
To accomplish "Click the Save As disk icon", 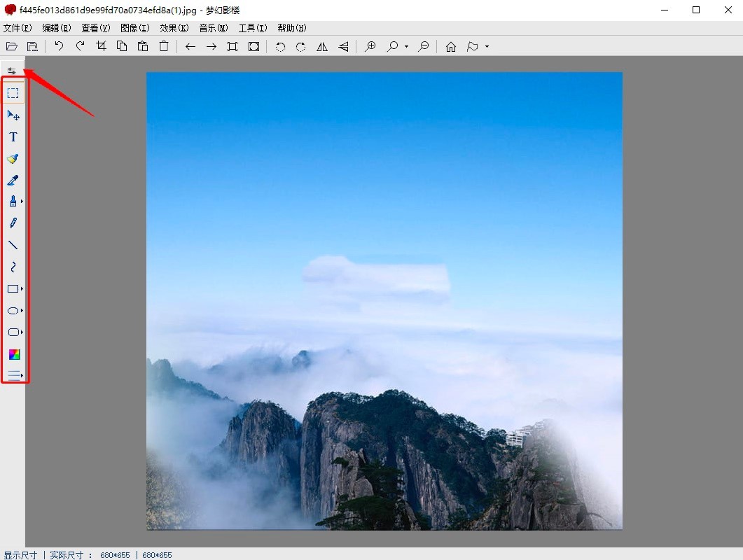I will click(32, 46).
